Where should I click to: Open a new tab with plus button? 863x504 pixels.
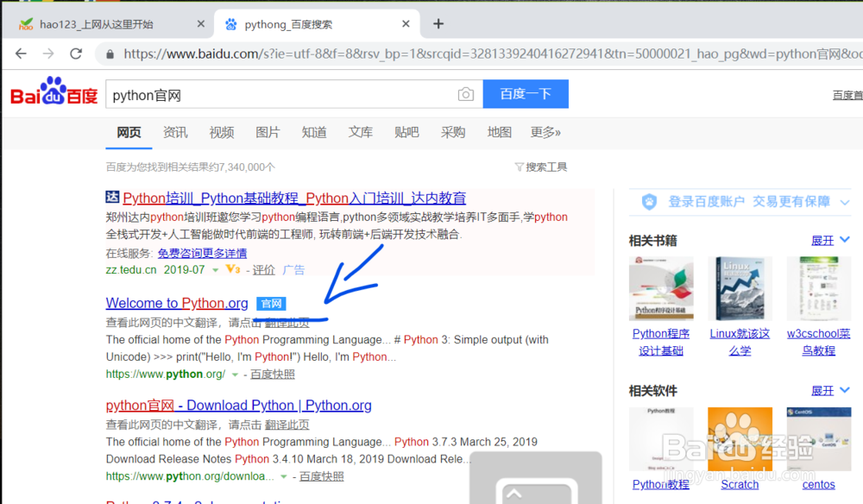tap(438, 23)
